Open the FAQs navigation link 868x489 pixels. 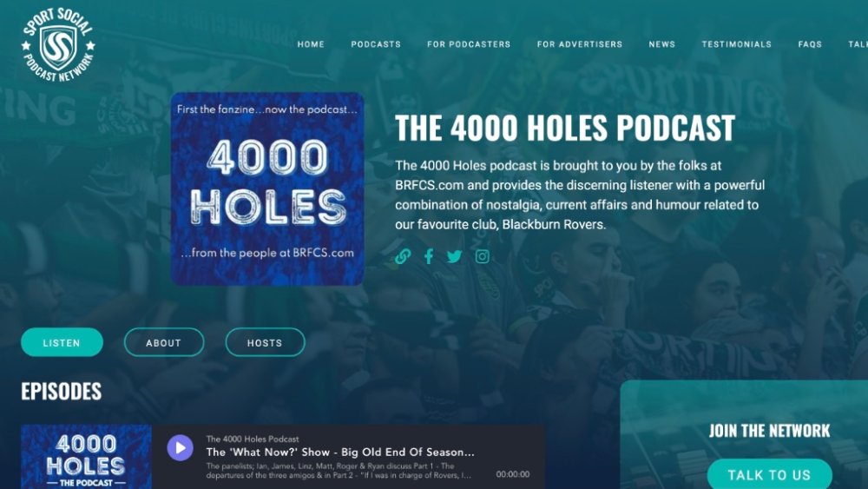pyautogui.click(x=810, y=44)
